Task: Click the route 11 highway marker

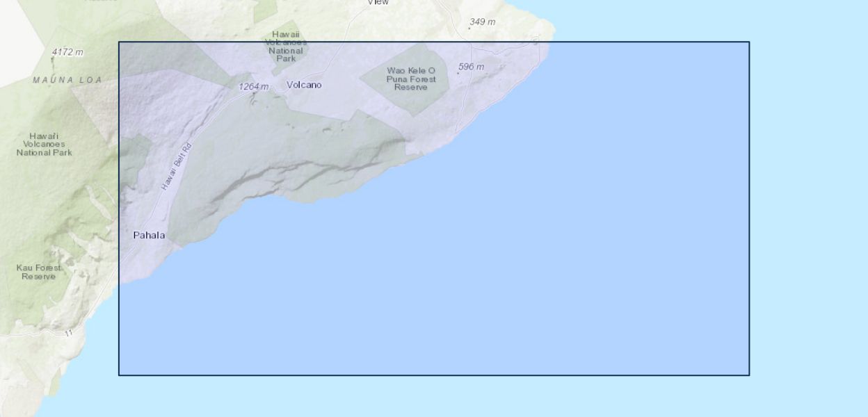Action: (x=68, y=334)
